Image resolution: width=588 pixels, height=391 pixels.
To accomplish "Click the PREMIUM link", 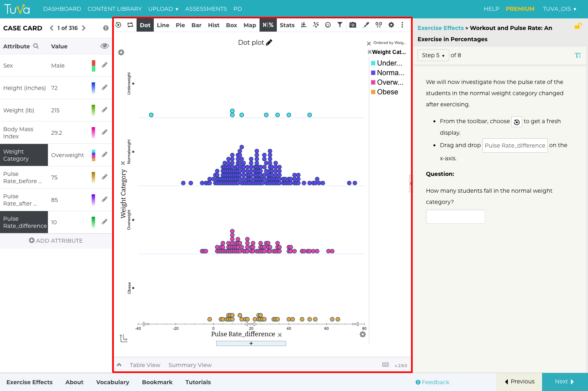I will [520, 9].
